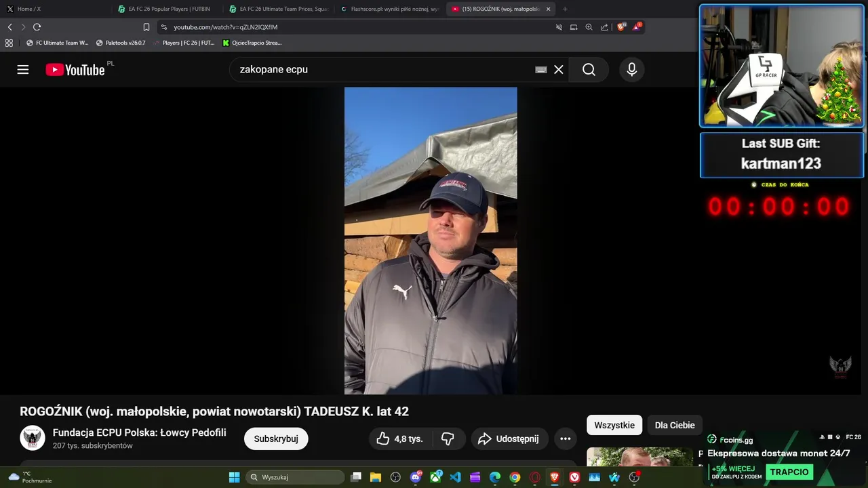Bookmark this page icon

(x=146, y=27)
